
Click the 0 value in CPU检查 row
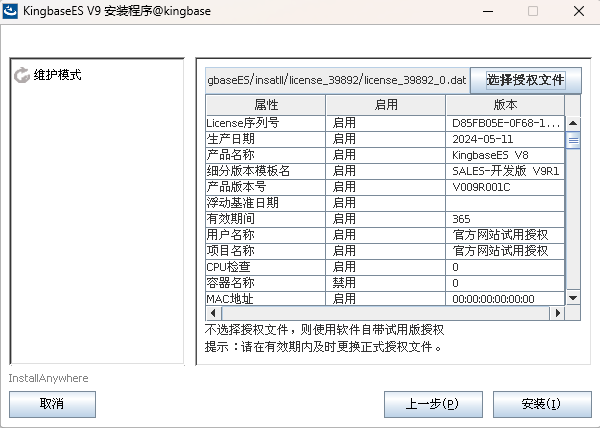coord(455,267)
